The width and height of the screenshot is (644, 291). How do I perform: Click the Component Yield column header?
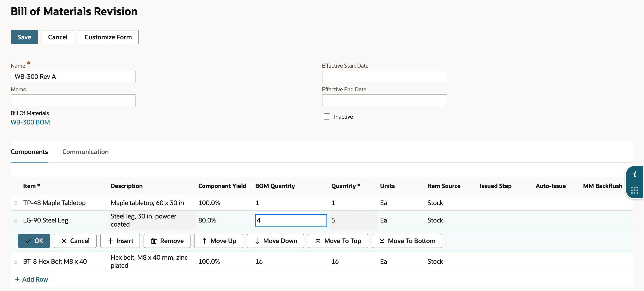222,186
